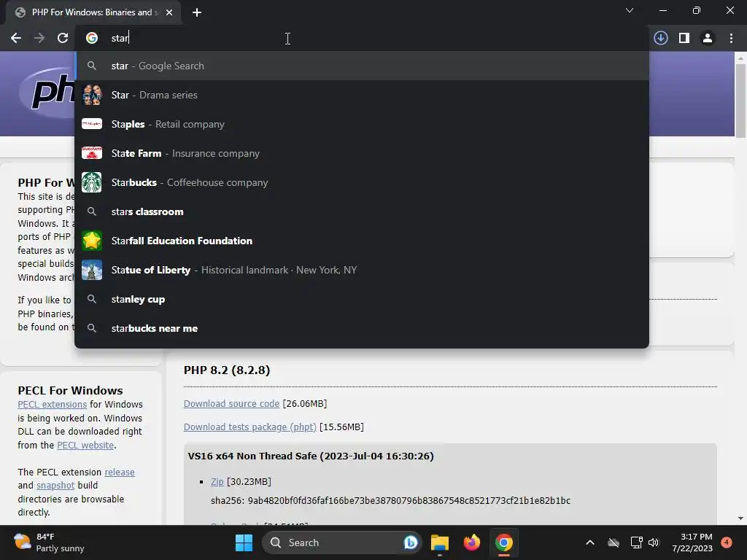
Task: Click the Starbucks logo thumbnail
Action: pyautogui.click(x=91, y=182)
